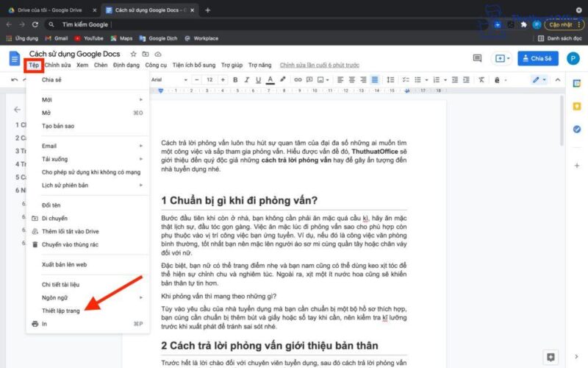Click the Google Docs home icon

click(x=14, y=59)
